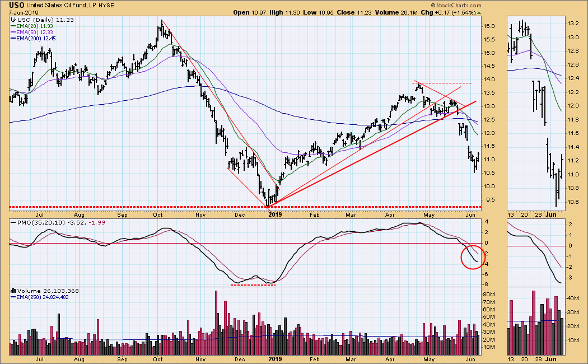Viewport: 588px width, 364px height.
Task: Click the Chg +0.17 (+1.54%) value
Action: pyautogui.click(x=448, y=12)
